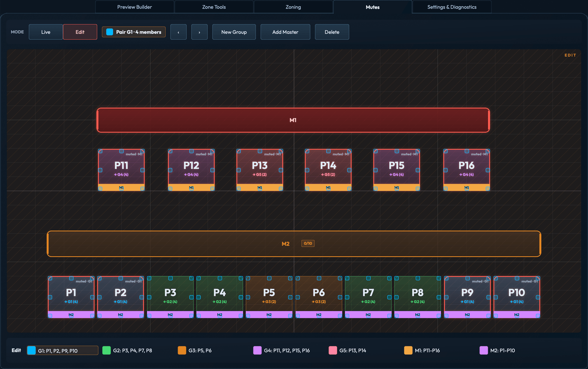Image resolution: width=588 pixels, height=369 pixels.
Task: Click the M2 strip under pad P5
Action: coord(269,315)
